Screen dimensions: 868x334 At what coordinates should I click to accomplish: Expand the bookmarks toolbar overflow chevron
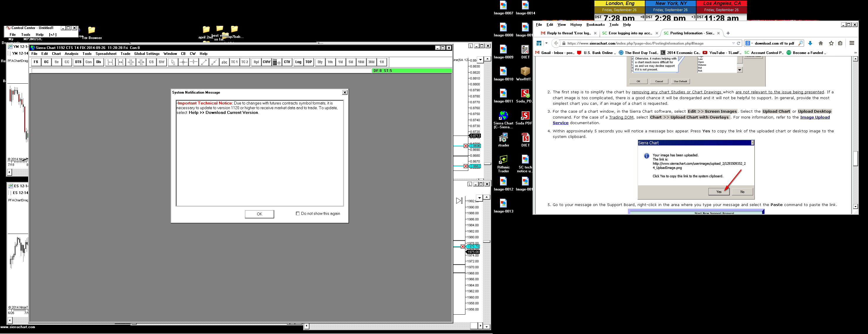(x=855, y=53)
